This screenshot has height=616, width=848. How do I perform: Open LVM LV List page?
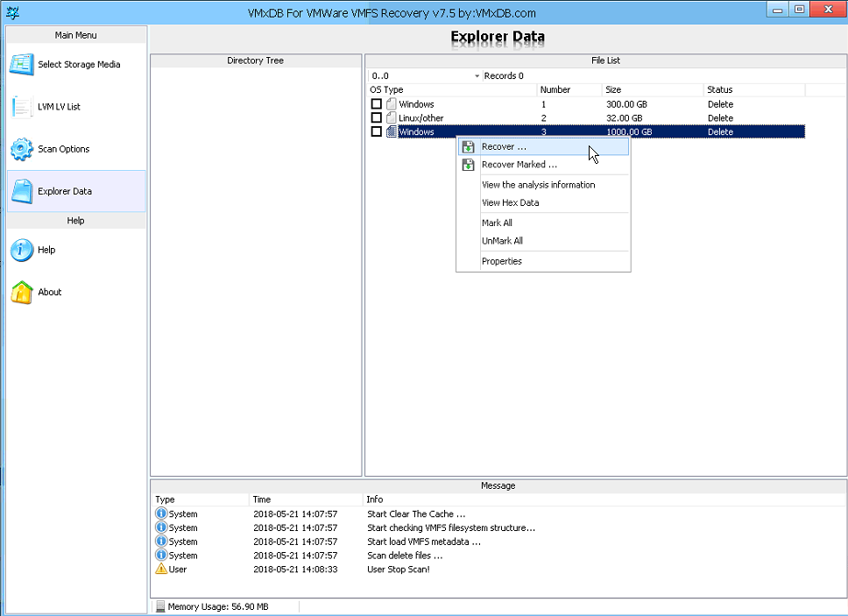point(76,107)
